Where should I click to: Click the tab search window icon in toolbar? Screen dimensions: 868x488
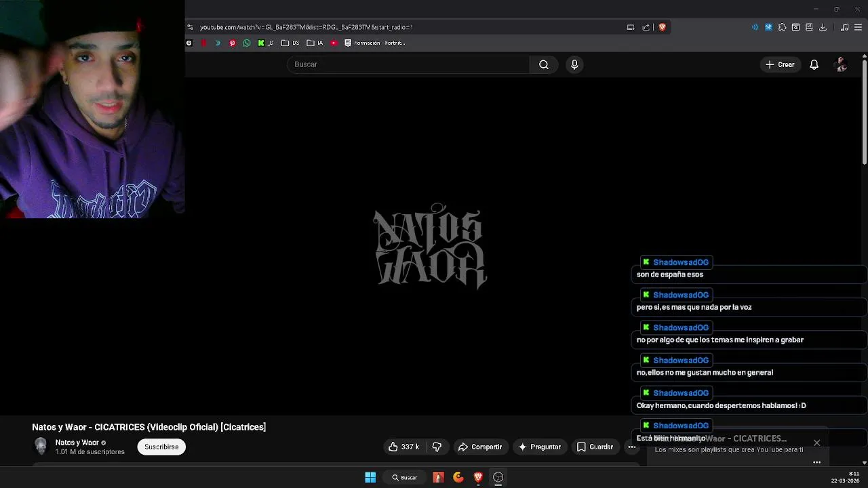coord(795,27)
